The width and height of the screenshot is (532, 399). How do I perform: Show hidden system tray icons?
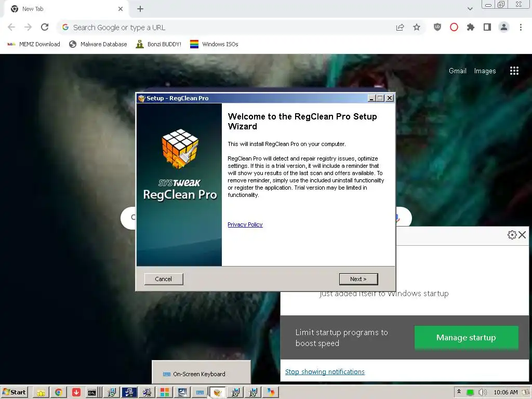pos(459,392)
